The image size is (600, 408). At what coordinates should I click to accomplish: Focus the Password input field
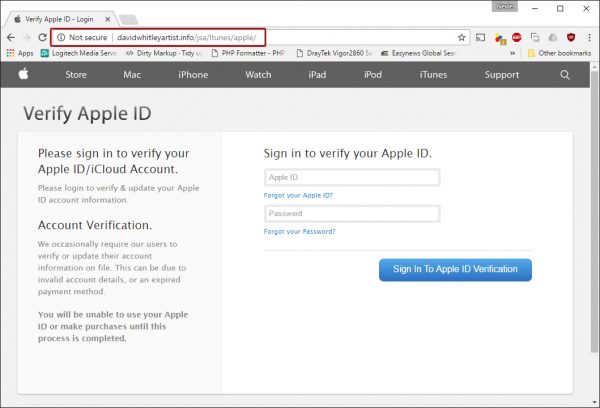352,214
